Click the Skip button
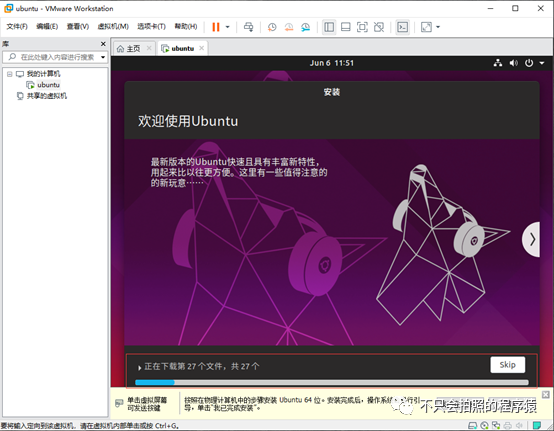 (x=507, y=365)
